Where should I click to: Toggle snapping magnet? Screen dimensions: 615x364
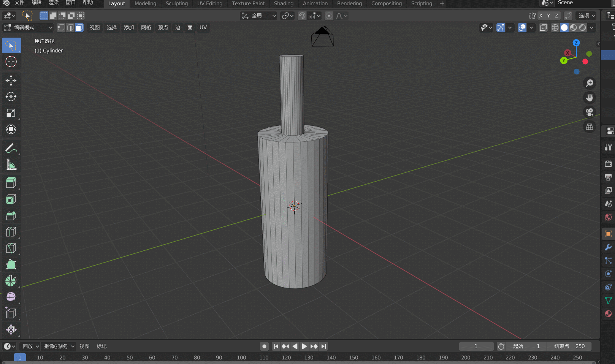pos(302,16)
